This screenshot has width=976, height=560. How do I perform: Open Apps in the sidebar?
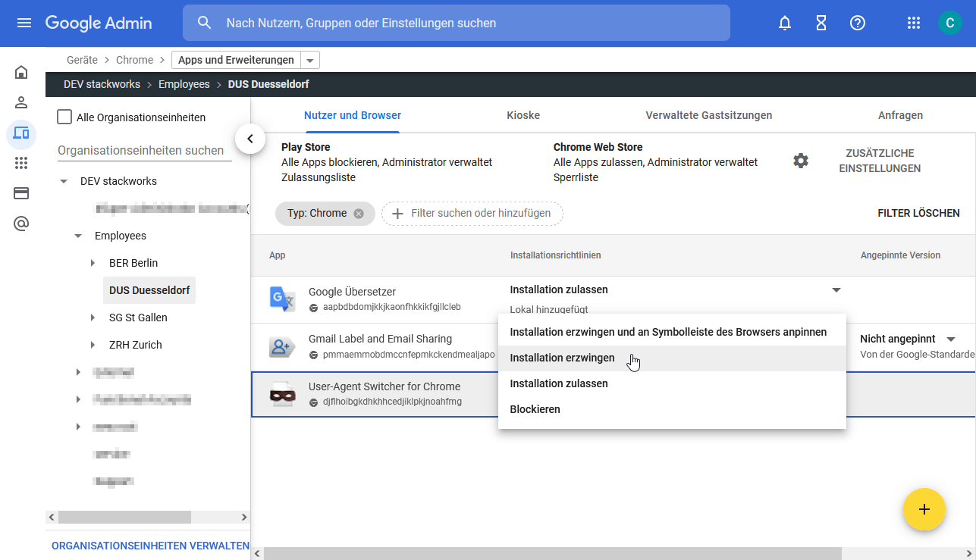(21, 163)
